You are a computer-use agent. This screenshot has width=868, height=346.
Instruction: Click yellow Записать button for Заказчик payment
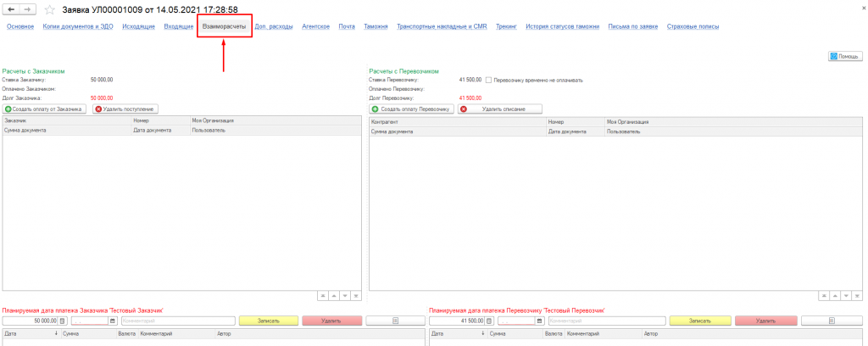point(269,321)
